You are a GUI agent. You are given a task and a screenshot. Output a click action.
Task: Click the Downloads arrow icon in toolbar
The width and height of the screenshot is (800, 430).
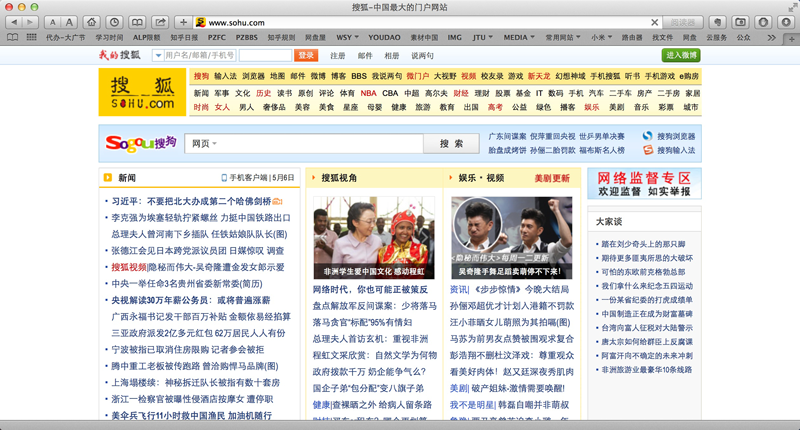pyautogui.click(x=786, y=22)
